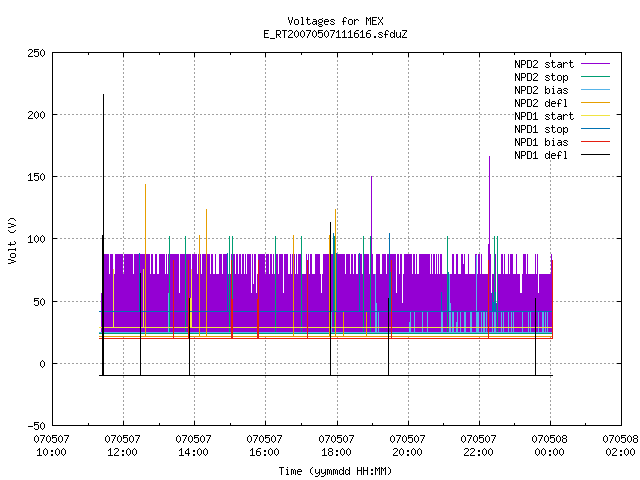Click the x-axis tick '070507 10:00'

pos(51,446)
